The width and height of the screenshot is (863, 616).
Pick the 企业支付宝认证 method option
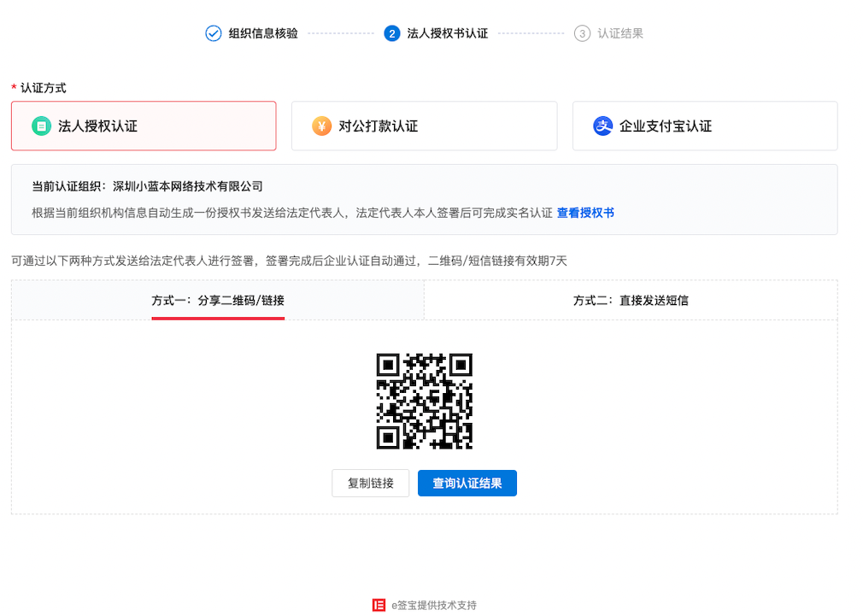click(705, 126)
